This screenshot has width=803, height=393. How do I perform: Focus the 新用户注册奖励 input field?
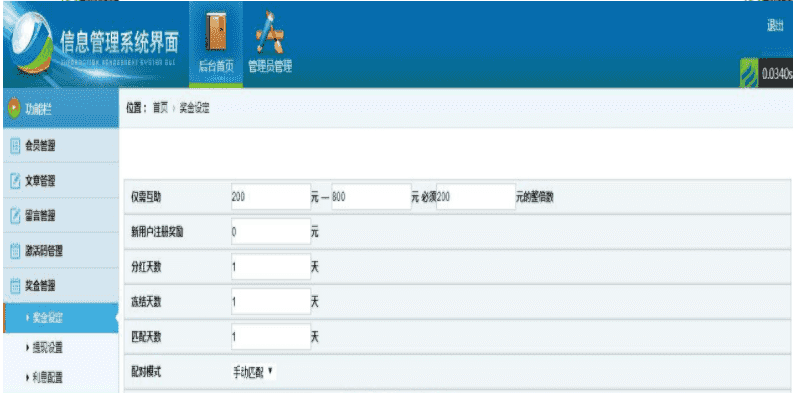pyautogui.click(x=271, y=232)
